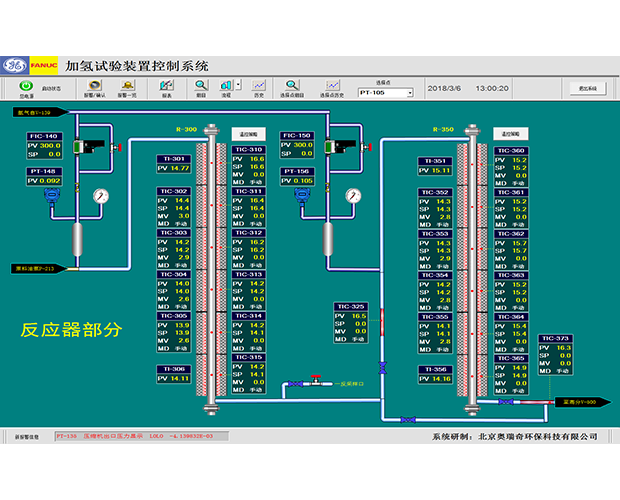Viewport: 620px width, 500px height.
Task: Open the TIC-312 controller faceplate
Action: (x=249, y=249)
